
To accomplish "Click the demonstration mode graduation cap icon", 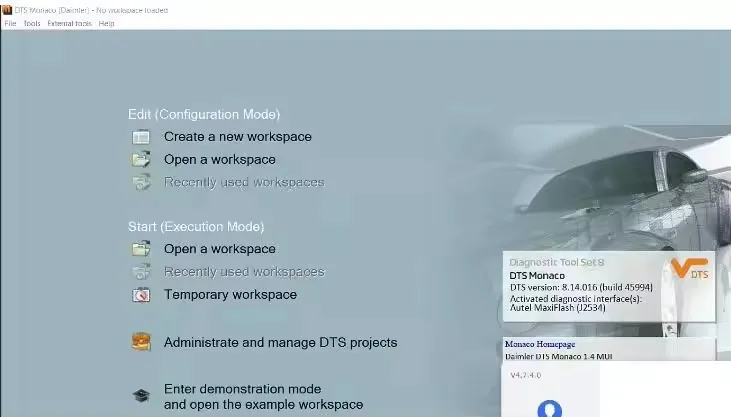I will 141,396.
